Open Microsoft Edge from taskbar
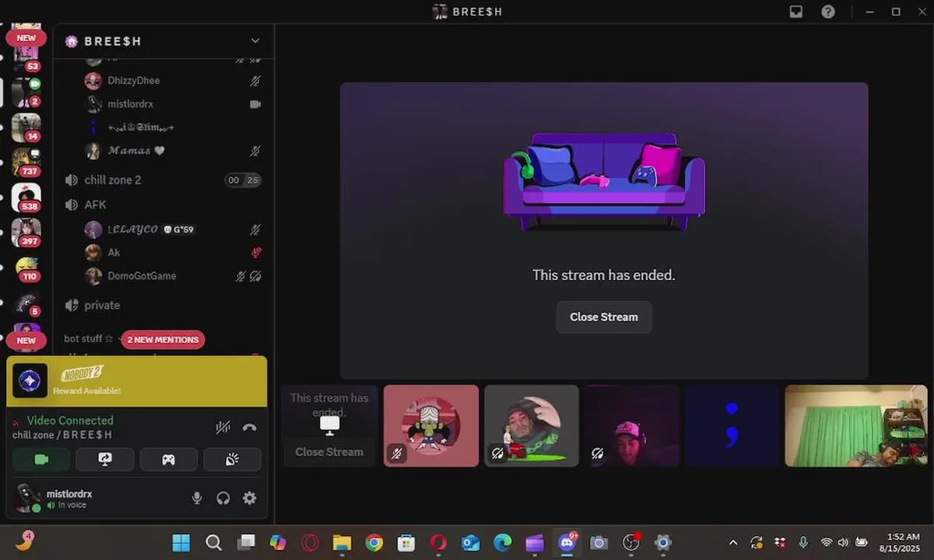This screenshot has width=934, height=560. click(x=503, y=543)
